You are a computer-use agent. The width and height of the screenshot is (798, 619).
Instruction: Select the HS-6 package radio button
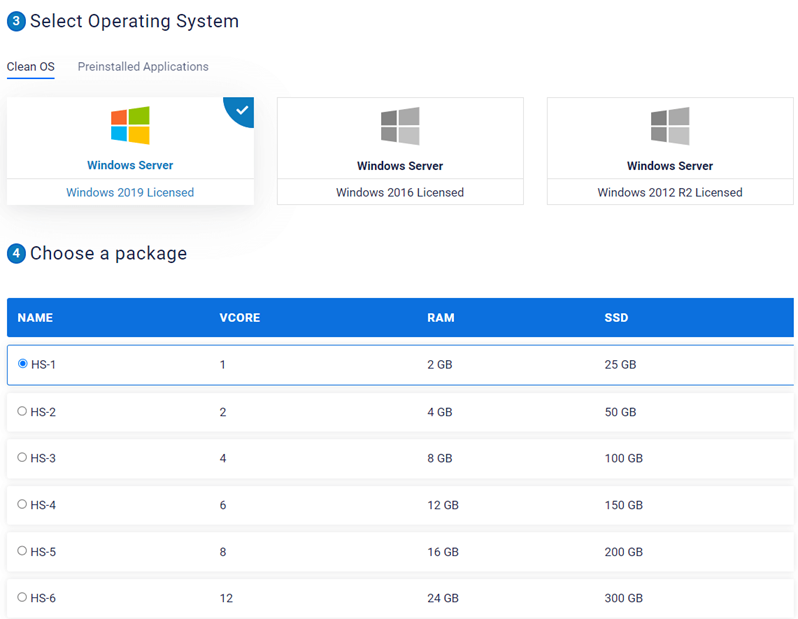23,597
